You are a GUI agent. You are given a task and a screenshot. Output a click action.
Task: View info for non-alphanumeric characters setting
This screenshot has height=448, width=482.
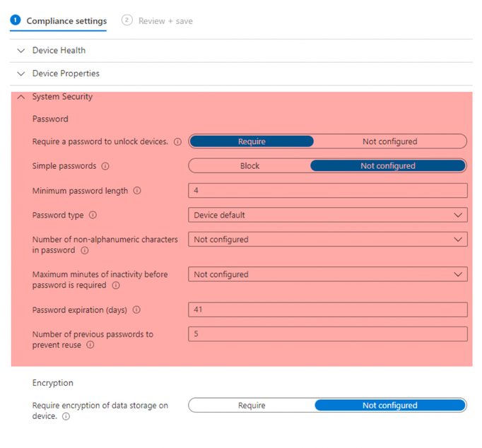tap(85, 250)
